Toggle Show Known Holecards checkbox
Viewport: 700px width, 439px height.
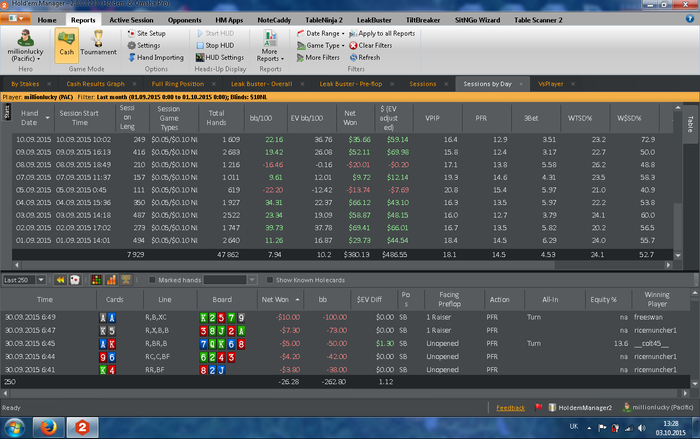point(269,280)
